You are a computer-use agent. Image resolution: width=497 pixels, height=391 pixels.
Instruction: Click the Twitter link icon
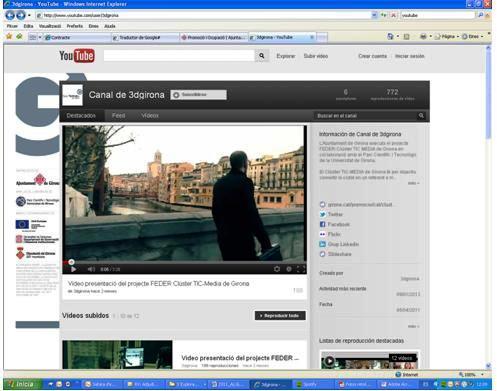click(322, 214)
